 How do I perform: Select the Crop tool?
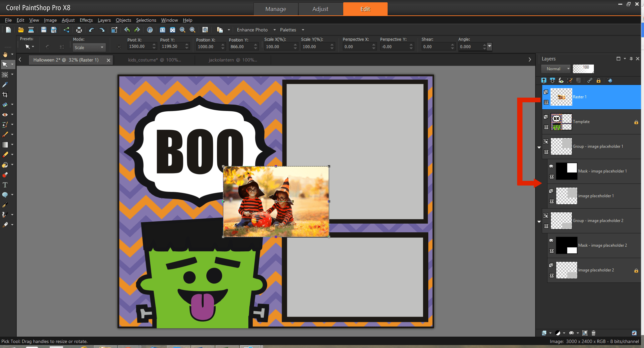pos(5,95)
